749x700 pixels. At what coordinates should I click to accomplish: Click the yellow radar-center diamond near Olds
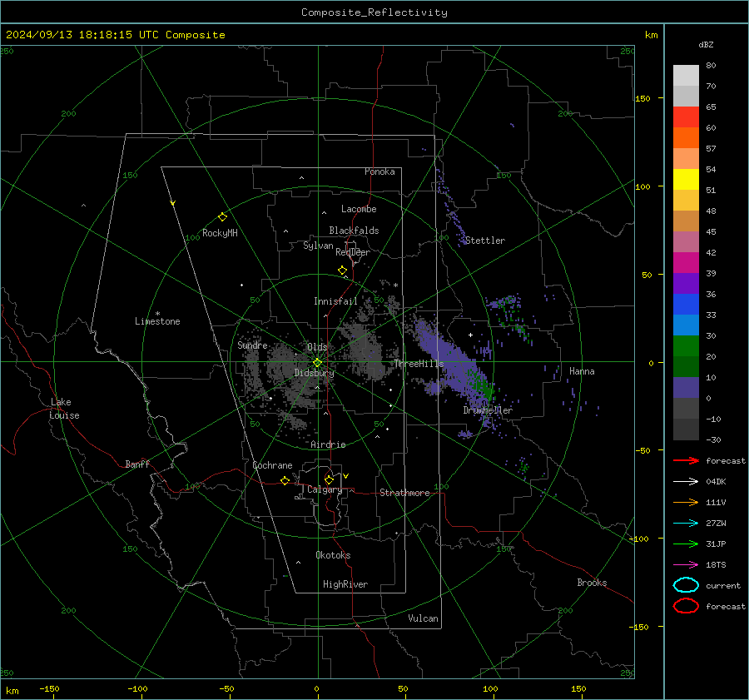pos(317,363)
